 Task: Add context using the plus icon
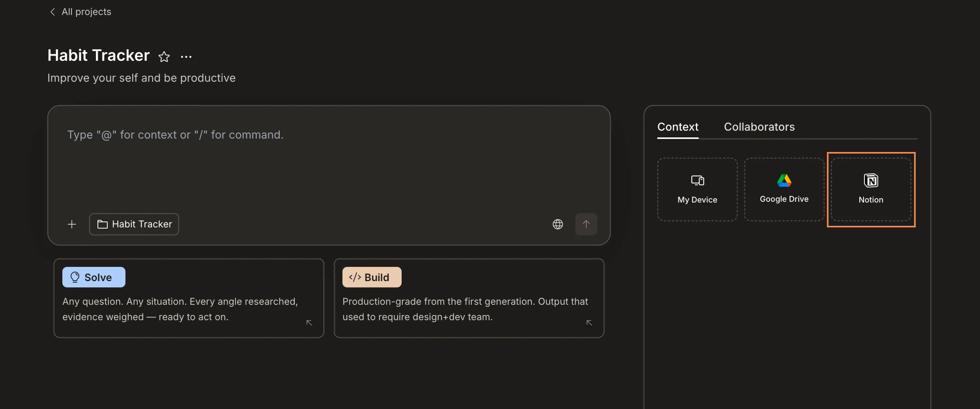click(71, 224)
